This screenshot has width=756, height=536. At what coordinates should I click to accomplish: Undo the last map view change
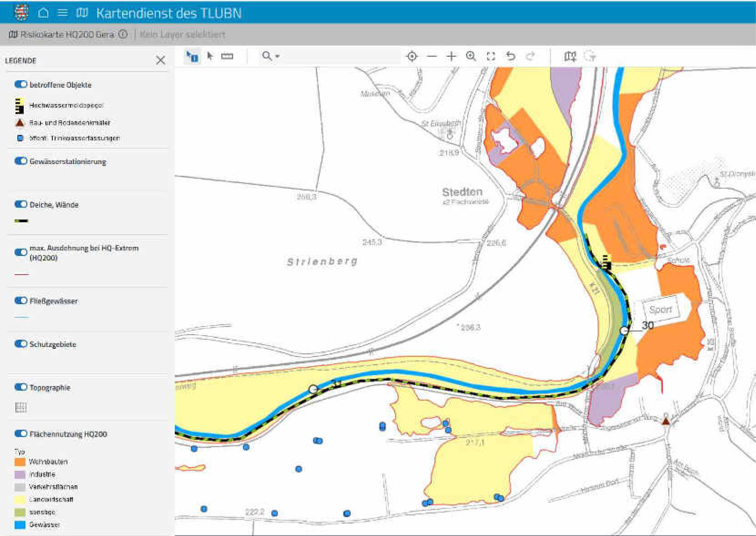(510, 56)
